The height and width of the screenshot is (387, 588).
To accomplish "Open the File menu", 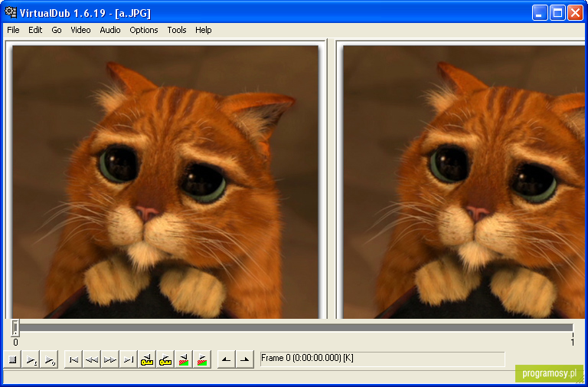I will (13, 30).
